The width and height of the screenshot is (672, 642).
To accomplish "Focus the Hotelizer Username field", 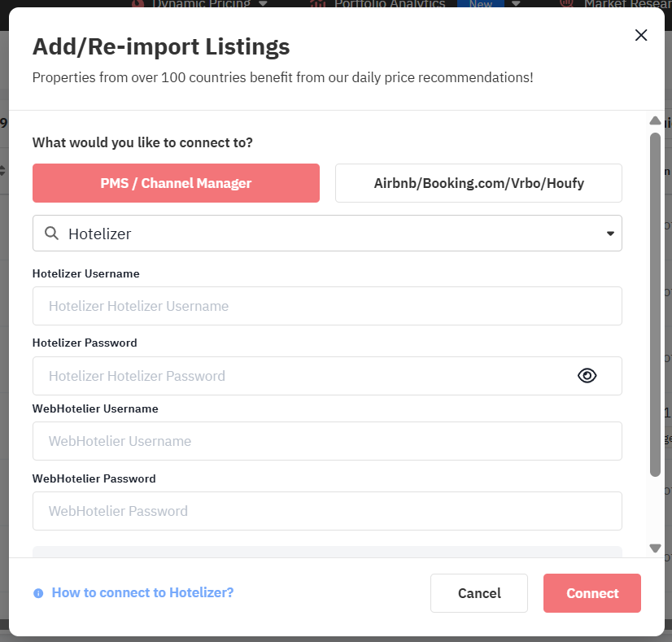I will (327, 306).
